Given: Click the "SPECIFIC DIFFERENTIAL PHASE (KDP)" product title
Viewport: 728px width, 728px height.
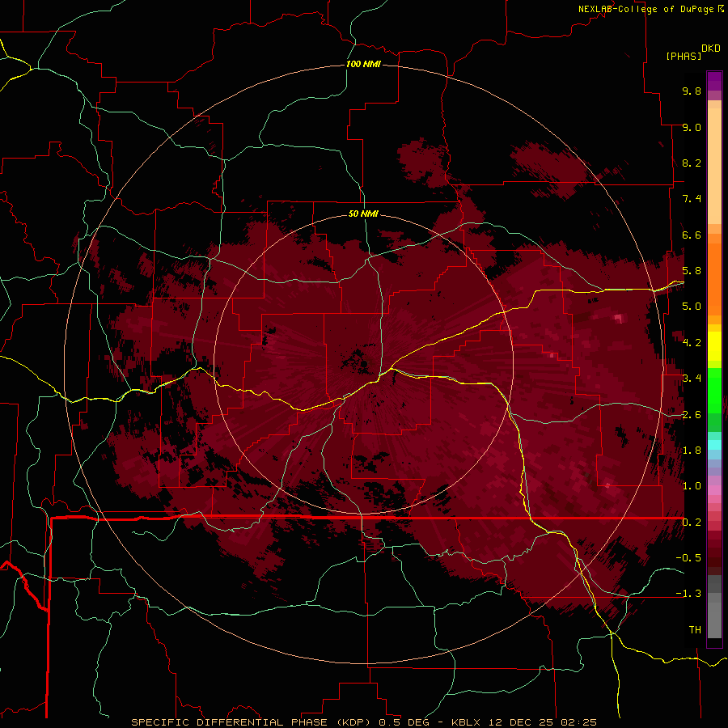Looking at the screenshot, I should click(x=251, y=722).
